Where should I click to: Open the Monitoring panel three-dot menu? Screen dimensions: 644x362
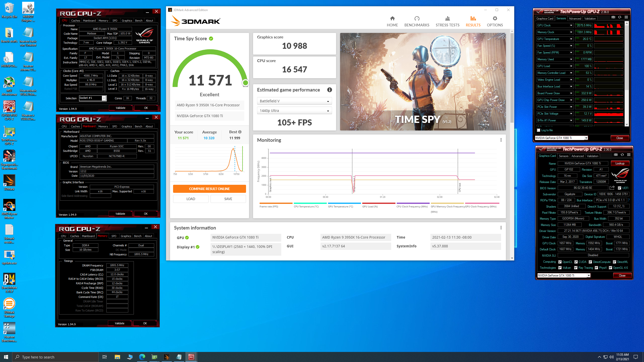point(501,140)
